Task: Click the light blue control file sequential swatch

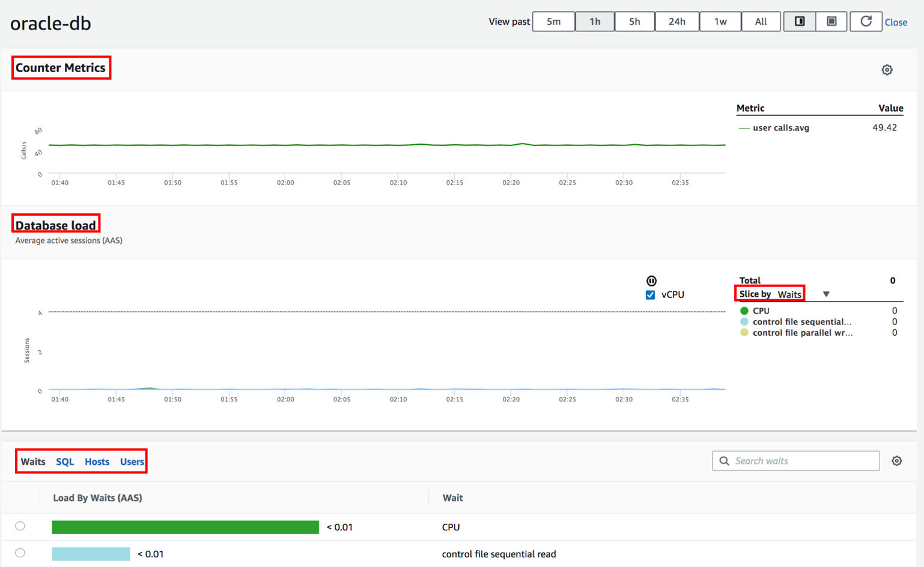Action: 744,321
